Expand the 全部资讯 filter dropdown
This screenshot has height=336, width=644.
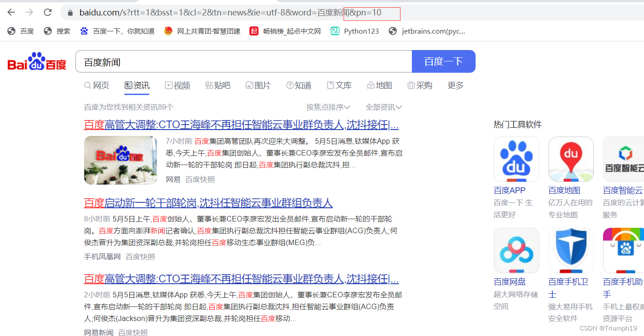(383, 107)
